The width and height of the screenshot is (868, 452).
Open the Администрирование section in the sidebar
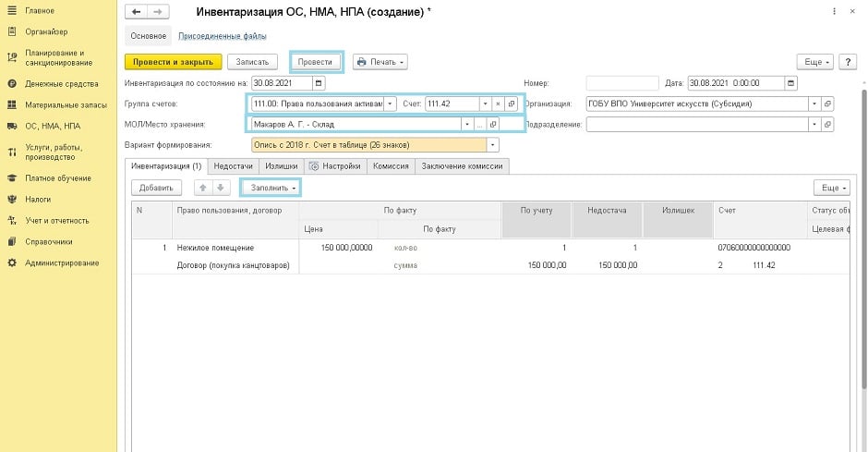click(x=62, y=263)
